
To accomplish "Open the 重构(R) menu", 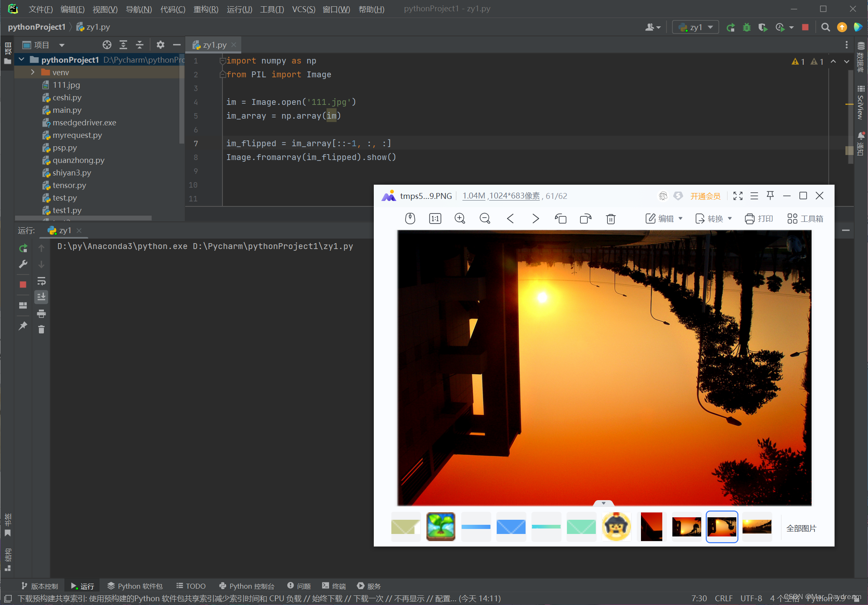I will click(206, 9).
